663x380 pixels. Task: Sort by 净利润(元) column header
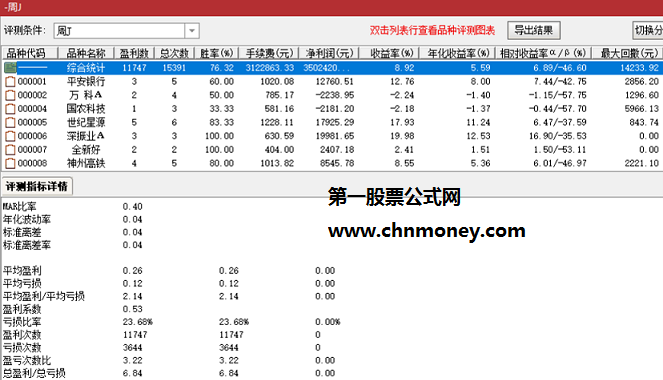[x=329, y=53]
